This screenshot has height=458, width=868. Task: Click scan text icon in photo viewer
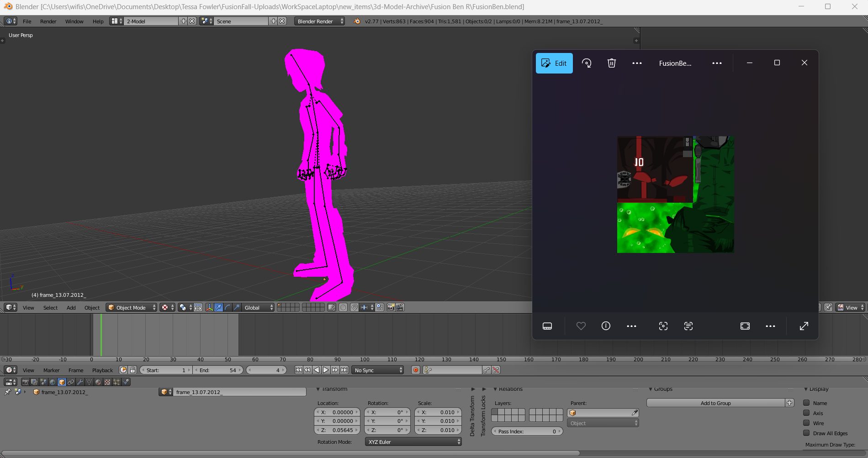click(x=688, y=326)
